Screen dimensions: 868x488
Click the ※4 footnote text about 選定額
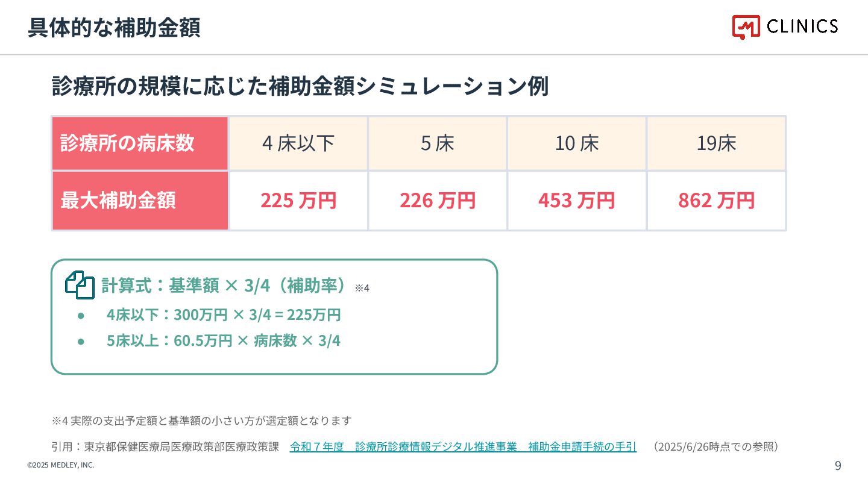click(x=201, y=421)
